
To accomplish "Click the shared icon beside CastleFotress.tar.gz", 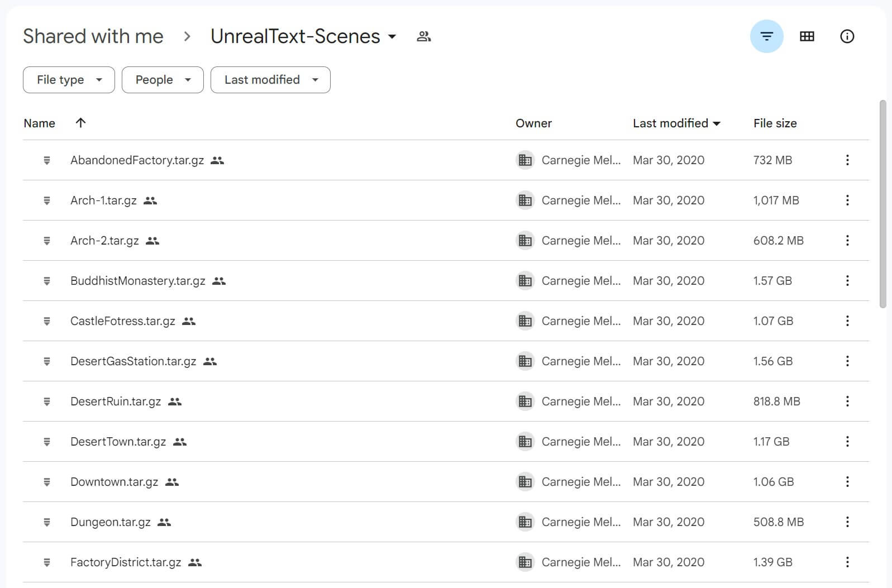I will click(189, 321).
